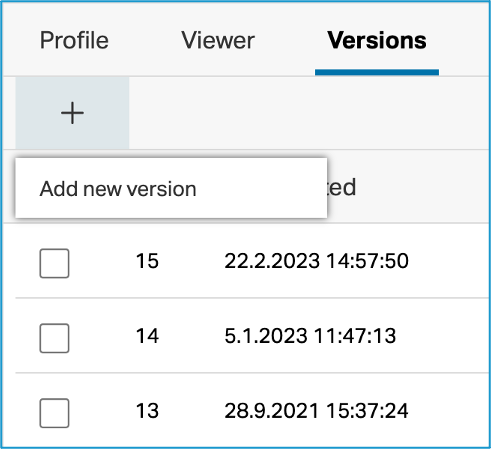Select the 5.1.2023 date entry
This screenshot has width=492, height=450.
(266, 336)
